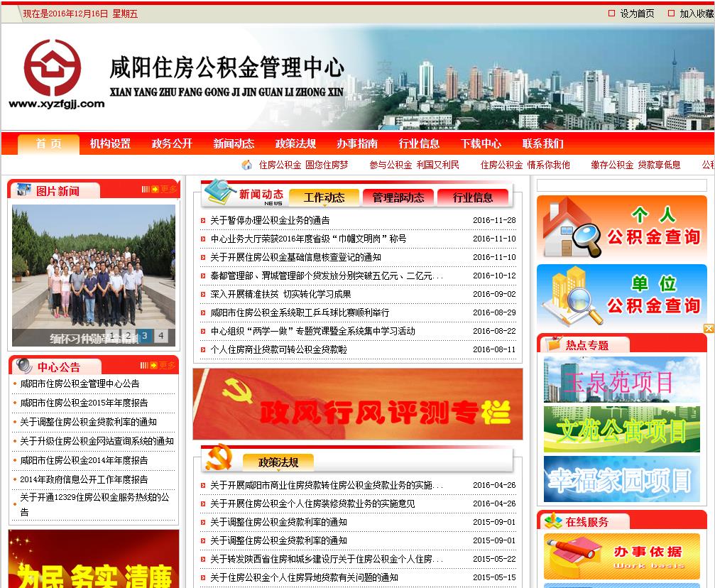Open the 下载中心 menu item
This screenshot has width=715, height=588.
tap(481, 143)
